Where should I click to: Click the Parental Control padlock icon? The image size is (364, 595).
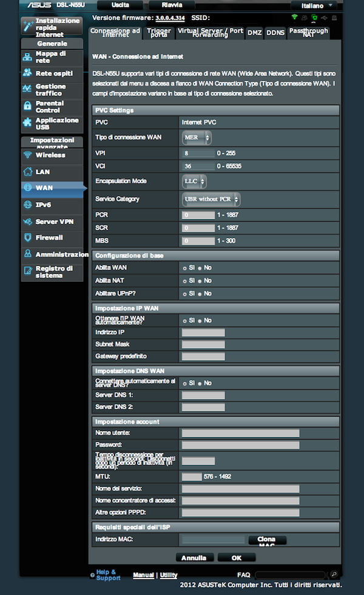[x=27, y=106]
